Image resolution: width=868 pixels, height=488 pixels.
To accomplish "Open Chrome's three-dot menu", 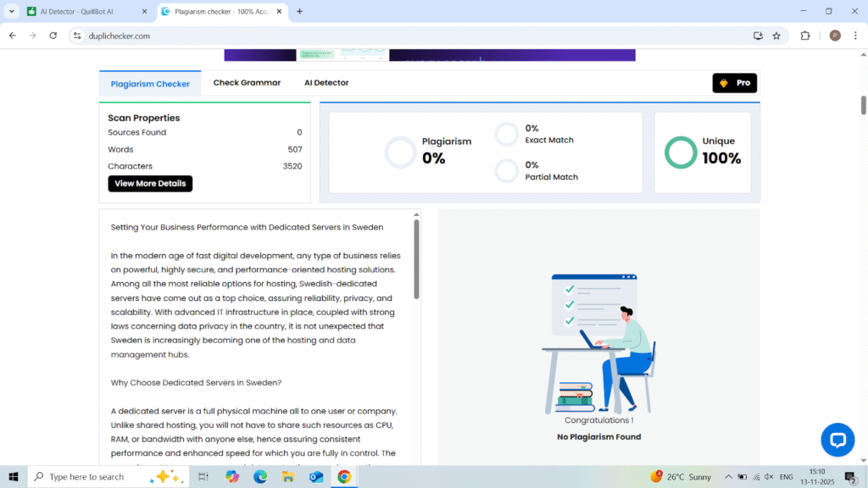I will 855,36.
